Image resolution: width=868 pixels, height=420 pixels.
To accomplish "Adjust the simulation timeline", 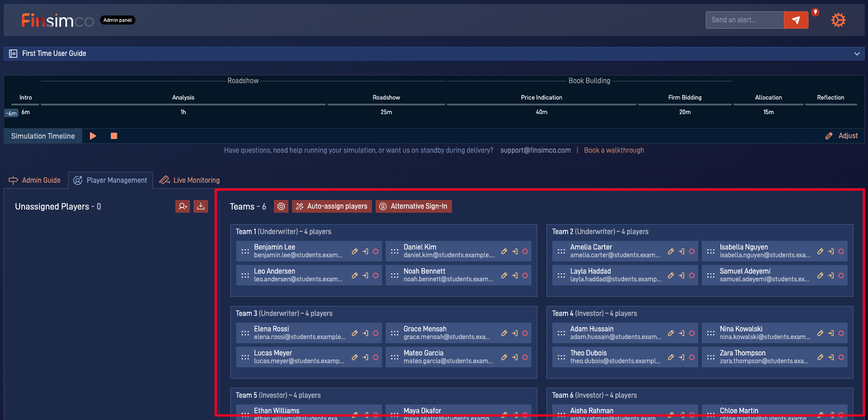I will click(842, 136).
